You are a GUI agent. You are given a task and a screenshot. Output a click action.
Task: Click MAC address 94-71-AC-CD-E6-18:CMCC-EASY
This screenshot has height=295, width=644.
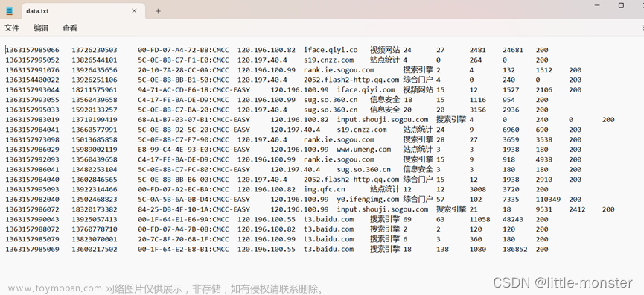click(194, 90)
